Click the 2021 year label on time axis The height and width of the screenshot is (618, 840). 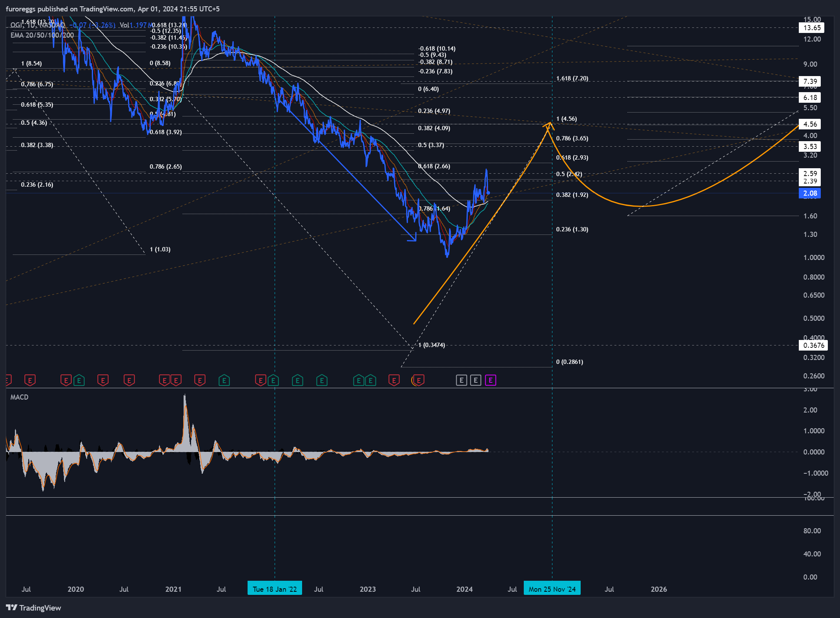[x=173, y=589]
